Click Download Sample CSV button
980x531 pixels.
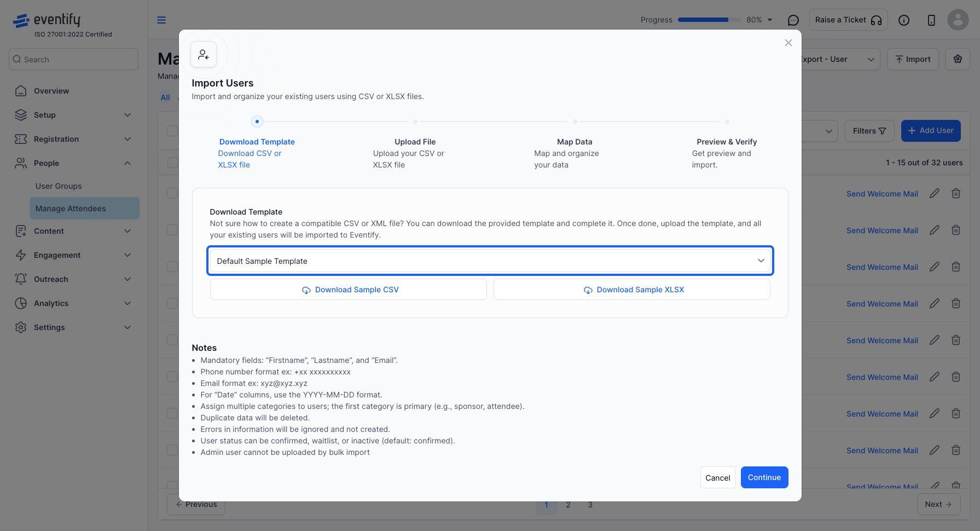tap(349, 290)
